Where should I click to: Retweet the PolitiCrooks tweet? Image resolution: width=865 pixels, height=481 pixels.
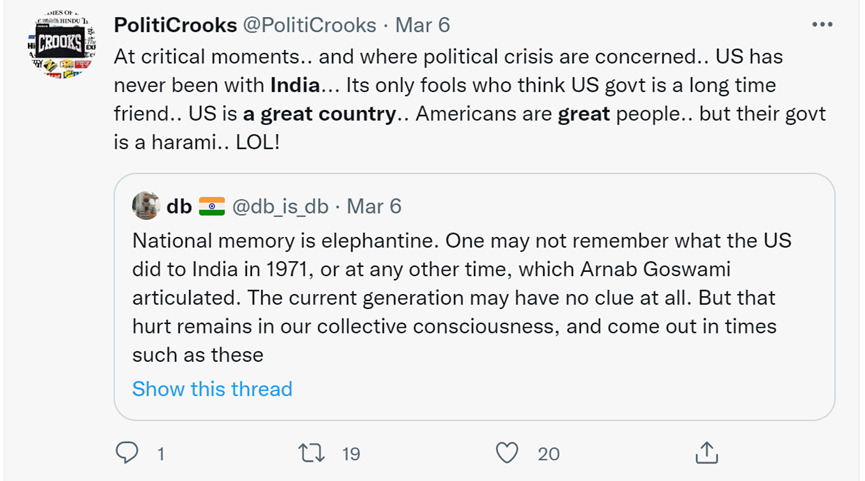pyautogui.click(x=314, y=453)
